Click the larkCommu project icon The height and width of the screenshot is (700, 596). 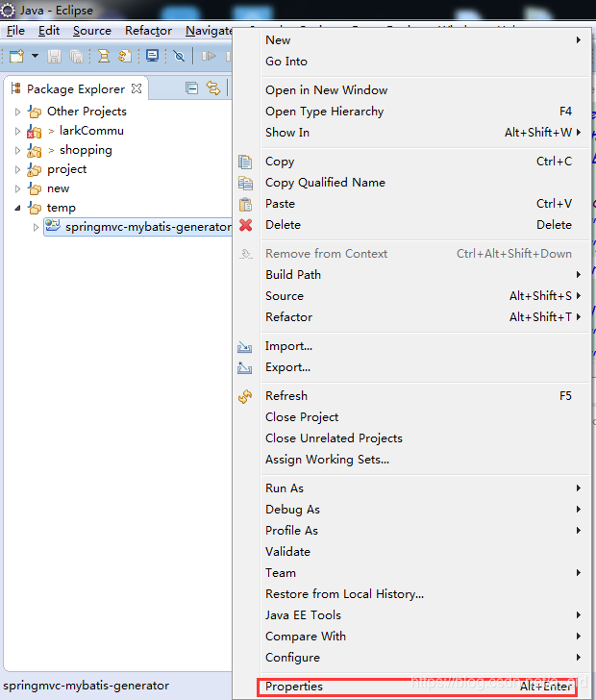click(35, 131)
